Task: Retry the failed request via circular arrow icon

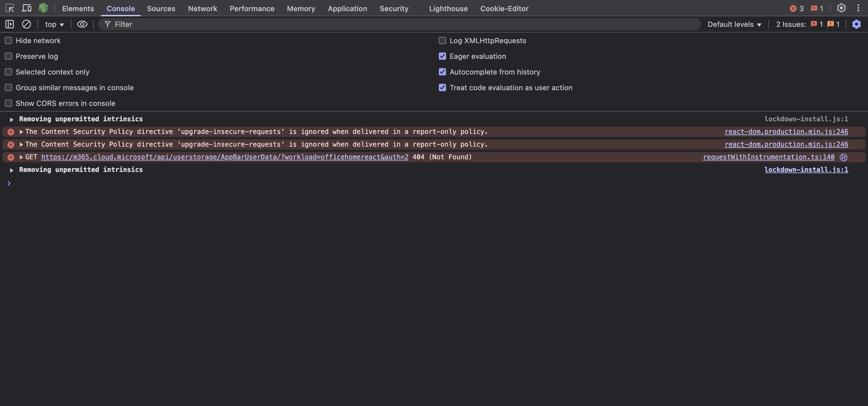Action: (844, 157)
